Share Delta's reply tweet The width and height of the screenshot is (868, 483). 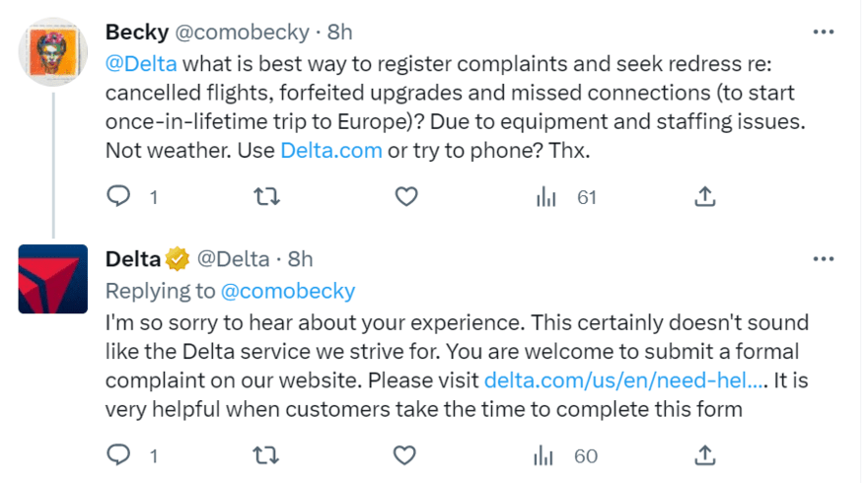704,455
